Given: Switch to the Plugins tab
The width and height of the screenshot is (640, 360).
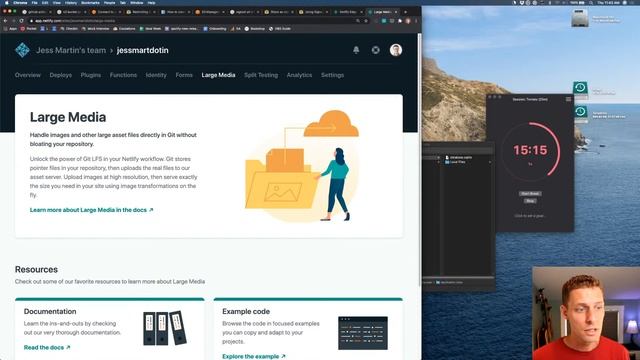Looking at the screenshot, I should click(x=91, y=75).
